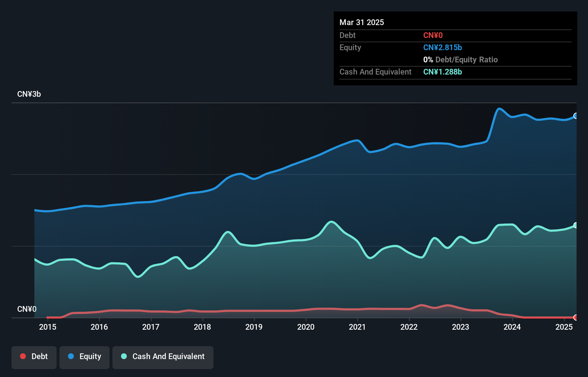
Task: Select the Equity endpoint marker on the chart
Action: click(x=576, y=116)
